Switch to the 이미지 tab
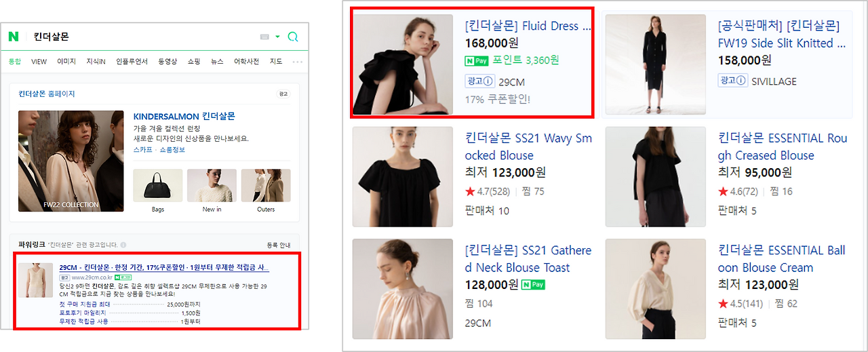868x352 pixels. pyautogui.click(x=66, y=62)
